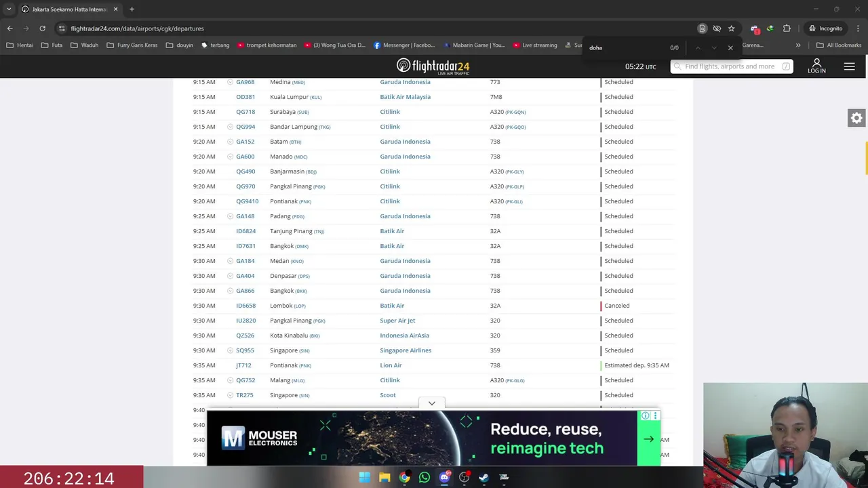Click the eye-slash tracking protection icon
Viewport: 868px width, 488px height.
coord(717,28)
